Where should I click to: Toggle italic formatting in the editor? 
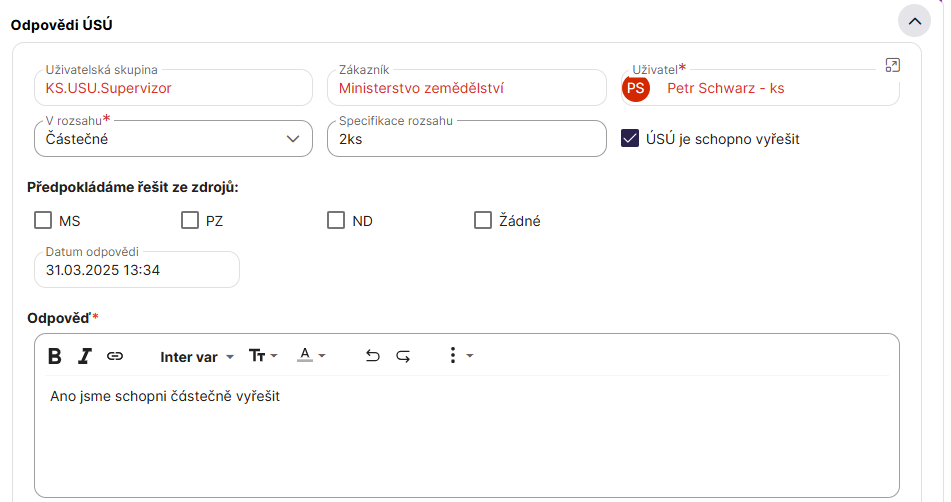pyautogui.click(x=85, y=356)
